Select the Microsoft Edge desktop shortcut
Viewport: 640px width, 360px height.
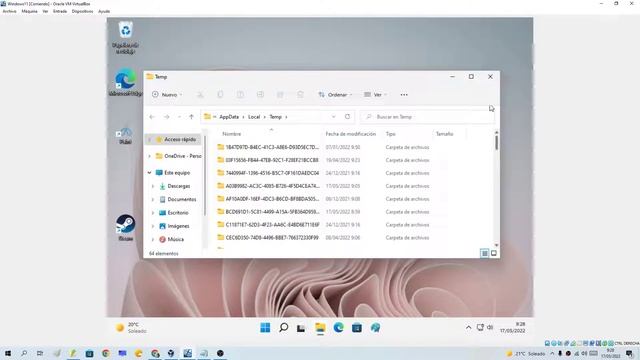[126, 83]
